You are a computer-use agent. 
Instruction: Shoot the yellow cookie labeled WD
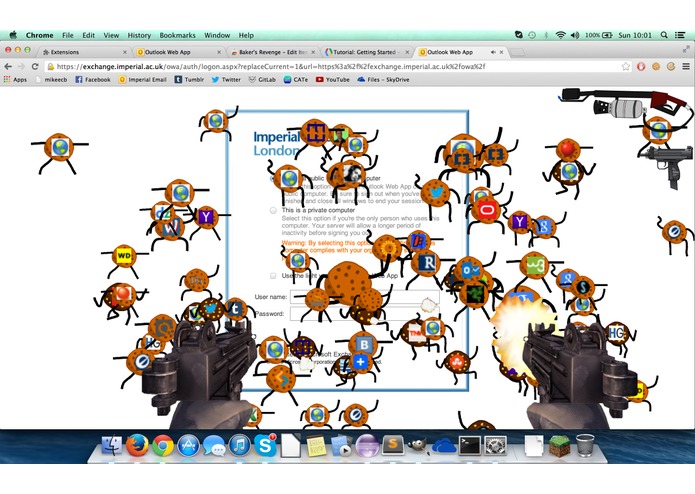(x=124, y=256)
